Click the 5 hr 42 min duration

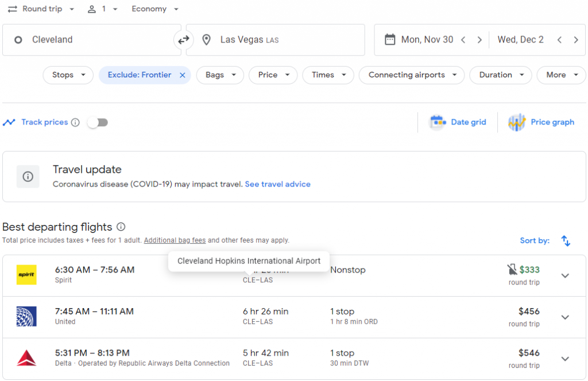(265, 353)
